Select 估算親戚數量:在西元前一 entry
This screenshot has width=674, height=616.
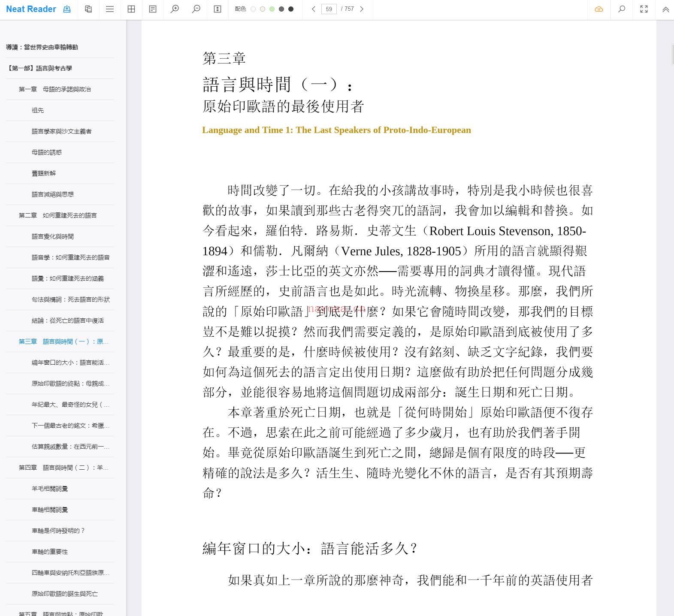coord(70,447)
